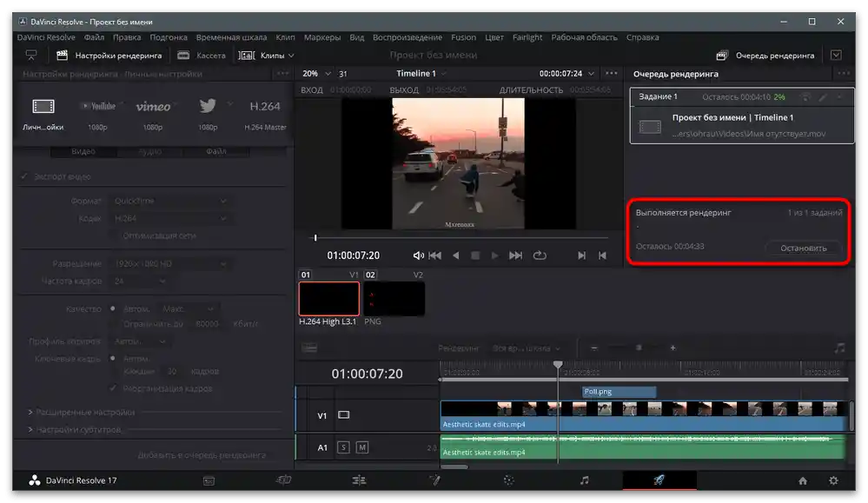The image size is (868, 503).
Task: Select automatic quality radio button
Action: 112,308
